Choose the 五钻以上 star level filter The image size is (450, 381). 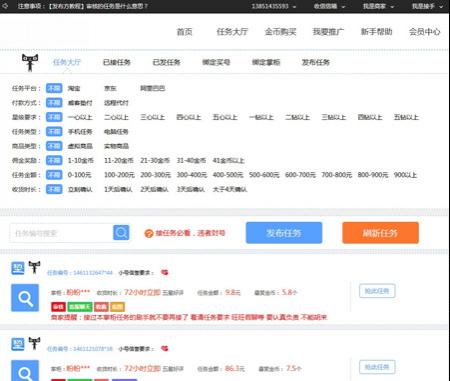click(406, 117)
